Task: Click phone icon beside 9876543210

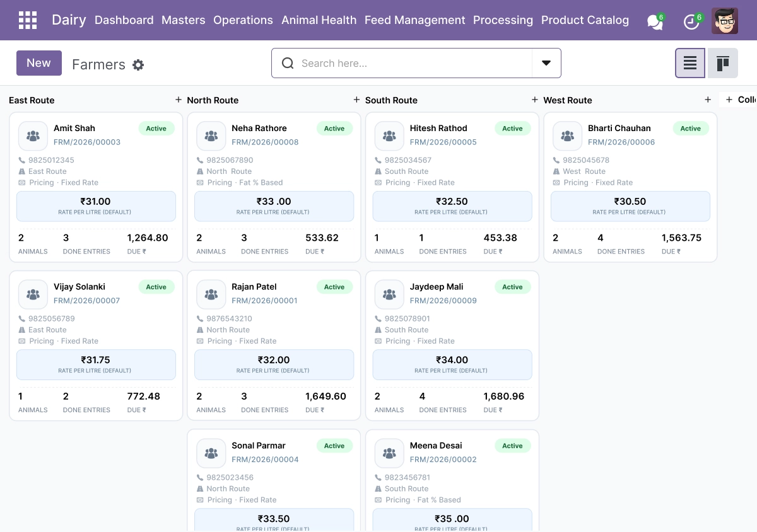Action: tap(201, 319)
